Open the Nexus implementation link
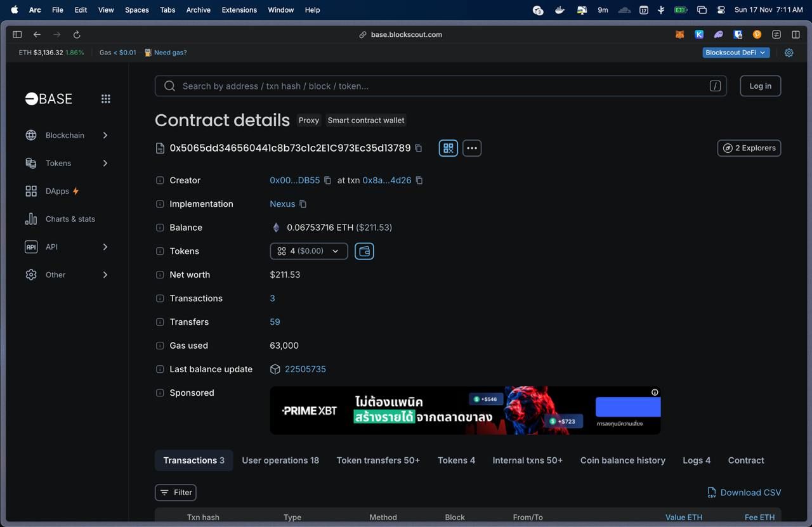Screen dimensions: 812x527 click(282, 204)
